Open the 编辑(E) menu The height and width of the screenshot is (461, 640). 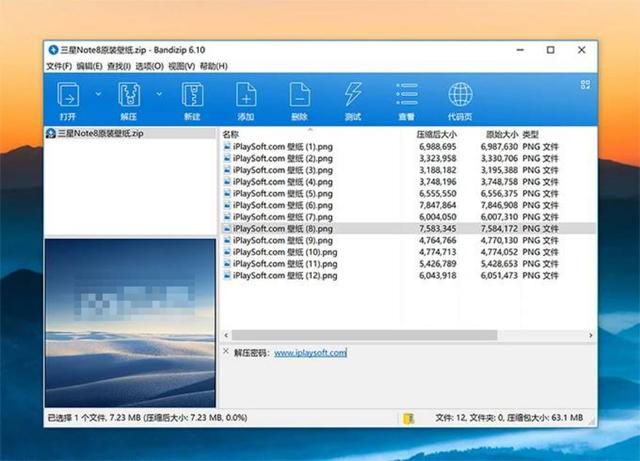click(89, 66)
